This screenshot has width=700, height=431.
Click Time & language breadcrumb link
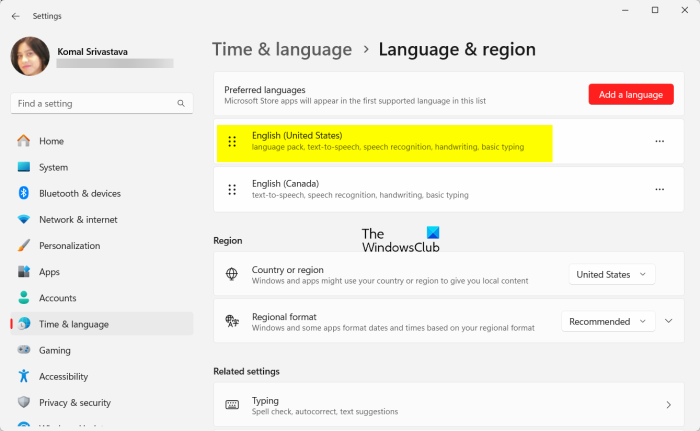[282, 49]
